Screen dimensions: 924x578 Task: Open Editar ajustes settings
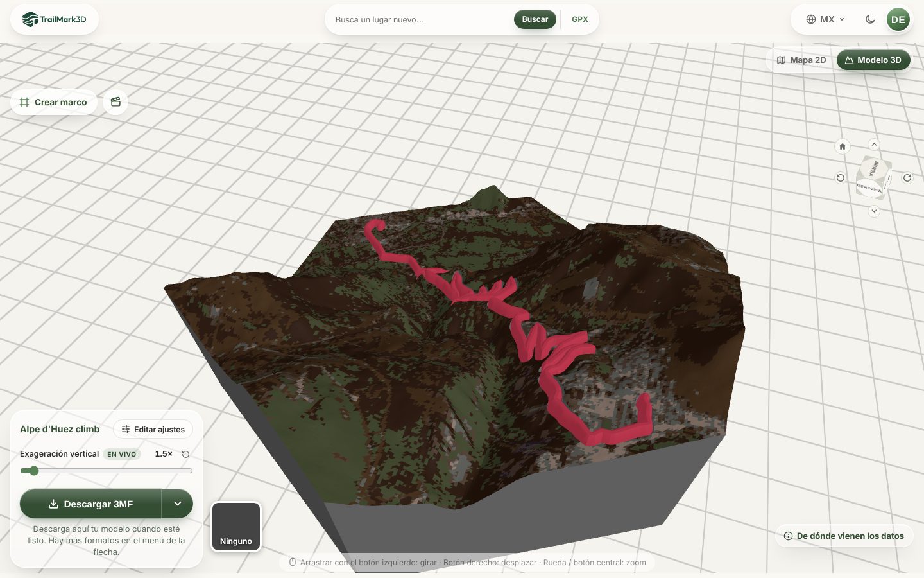[x=153, y=429]
